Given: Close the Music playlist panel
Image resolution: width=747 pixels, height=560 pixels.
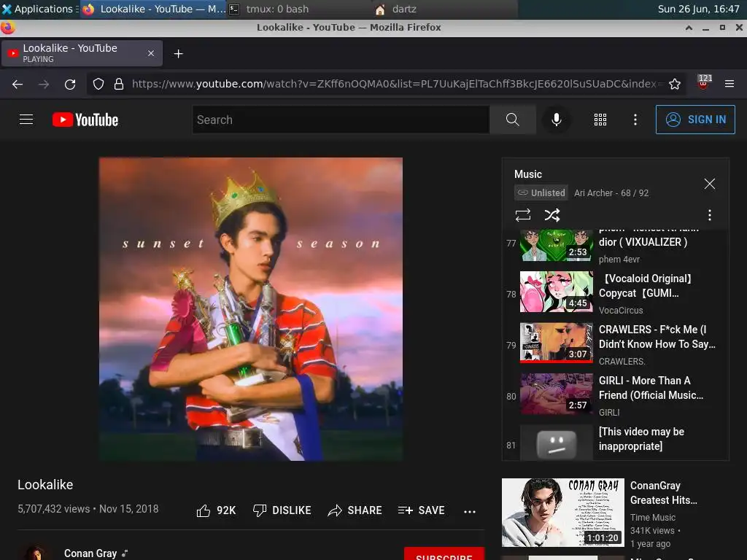Looking at the screenshot, I should (x=709, y=184).
